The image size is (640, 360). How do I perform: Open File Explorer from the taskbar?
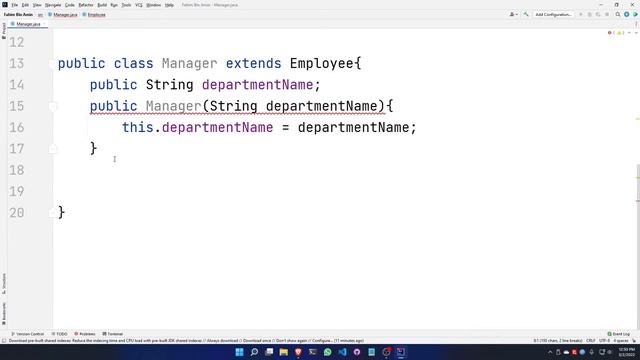click(x=284, y=352)
